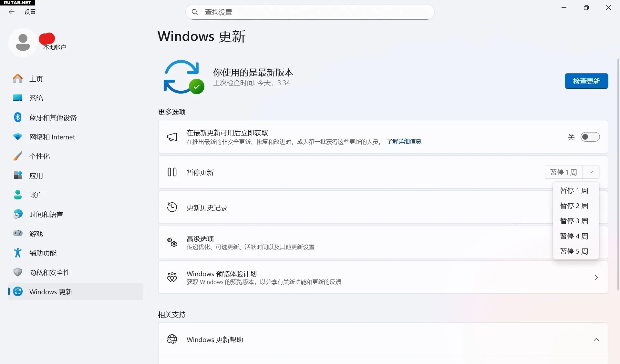Click the back arrow icon
Screen dimensions: 620x364
coord(12,12)
